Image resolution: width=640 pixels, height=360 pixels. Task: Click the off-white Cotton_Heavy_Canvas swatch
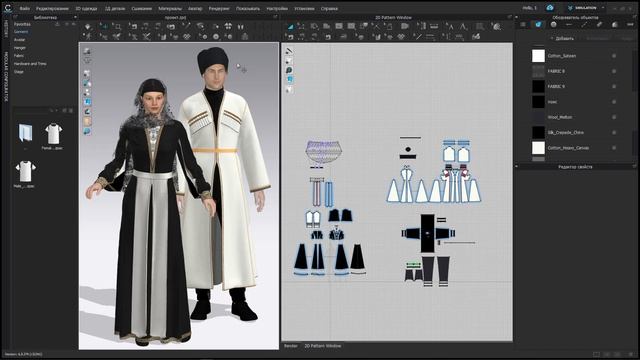pos(538,148)
